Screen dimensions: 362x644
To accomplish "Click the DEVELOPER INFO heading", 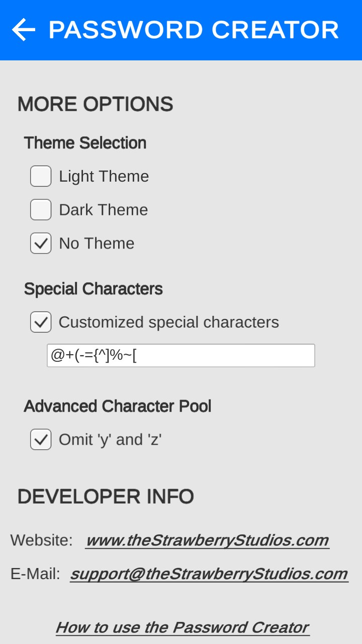I will [106, 497].
